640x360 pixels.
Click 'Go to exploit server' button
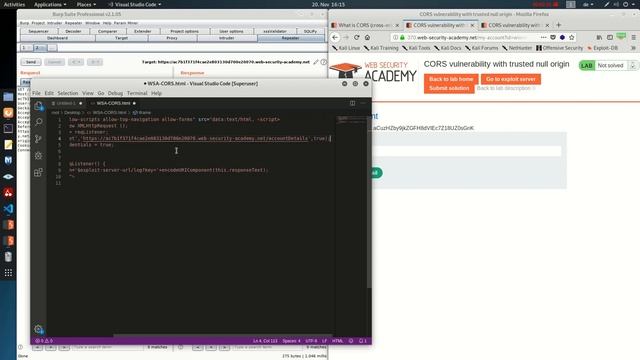point(511,79)
